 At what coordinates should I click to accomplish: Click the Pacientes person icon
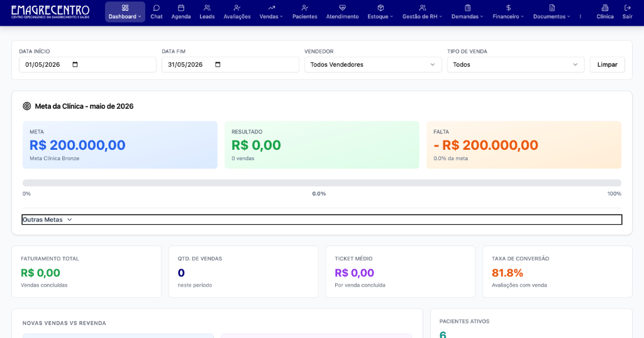click(x=305, y=8)
